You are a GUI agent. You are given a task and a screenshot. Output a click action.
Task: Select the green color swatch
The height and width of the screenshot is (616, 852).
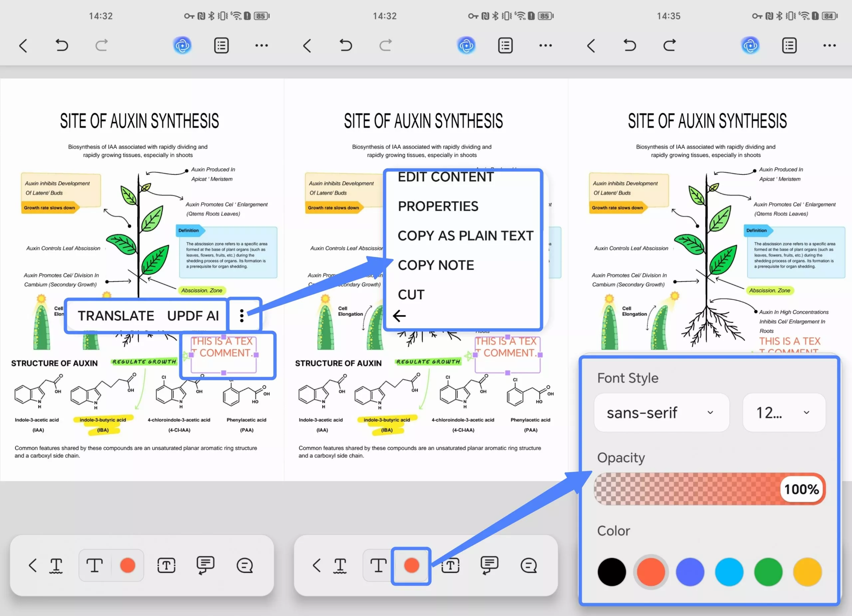point(768,572)
